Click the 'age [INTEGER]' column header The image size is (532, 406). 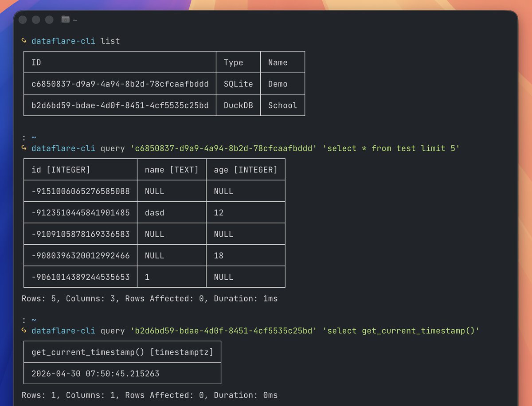[x=246, y=169]
